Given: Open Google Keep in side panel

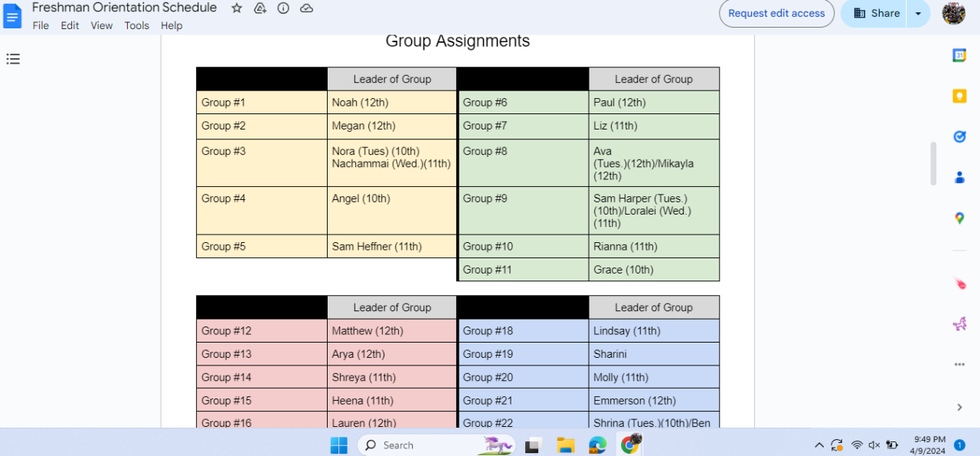Looking at the screenshot, I should (x=959, y=96).
